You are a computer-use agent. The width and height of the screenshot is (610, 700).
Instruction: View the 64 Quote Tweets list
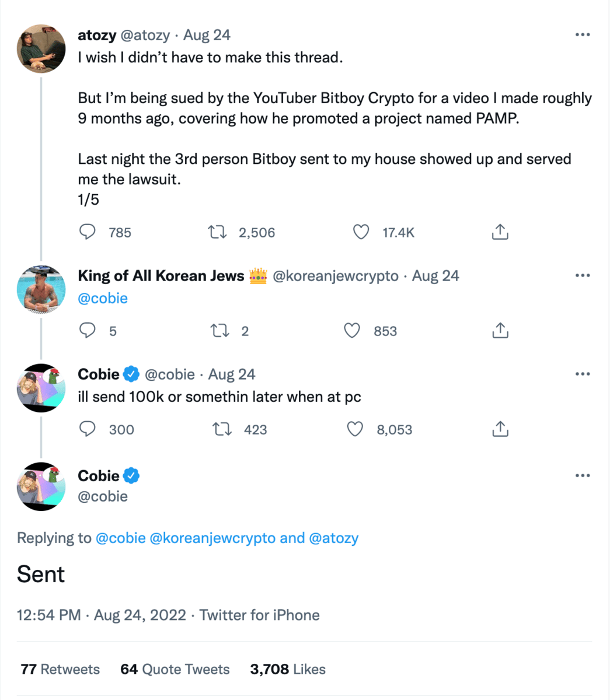click(175, 669)
